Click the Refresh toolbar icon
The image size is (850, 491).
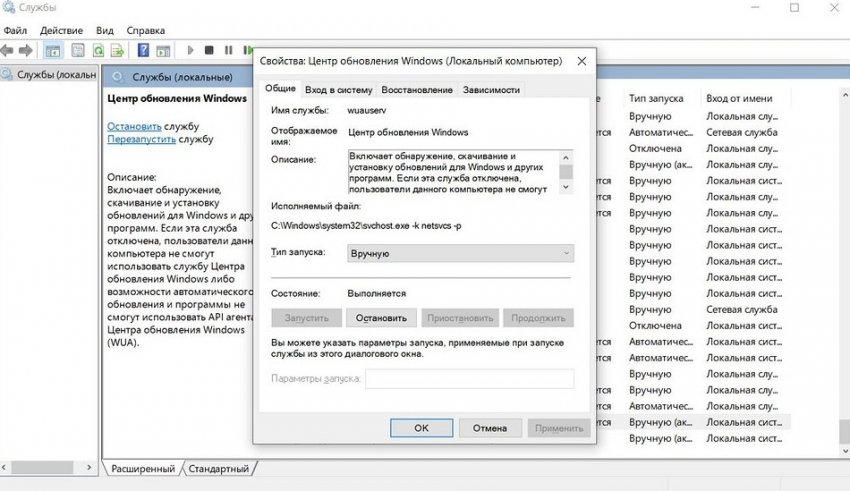[x=99, y=49]
